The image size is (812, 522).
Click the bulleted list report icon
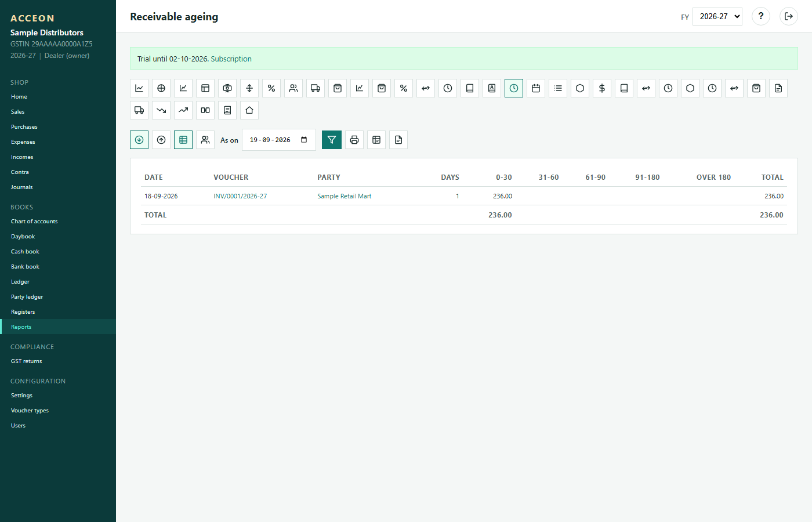tap(558, 88)
